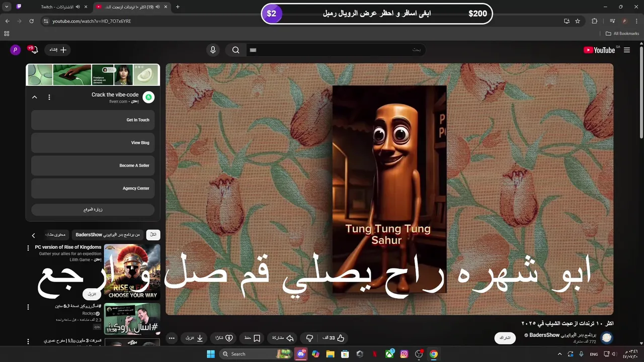Click View Blog ad link
644x362 pixels.
pos(93,143)
